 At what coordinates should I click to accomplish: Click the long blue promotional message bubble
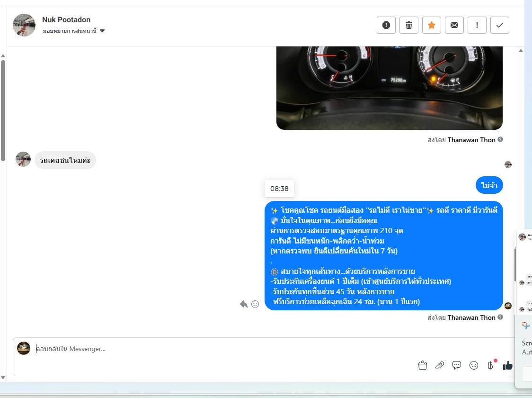(x=384, y=256)
